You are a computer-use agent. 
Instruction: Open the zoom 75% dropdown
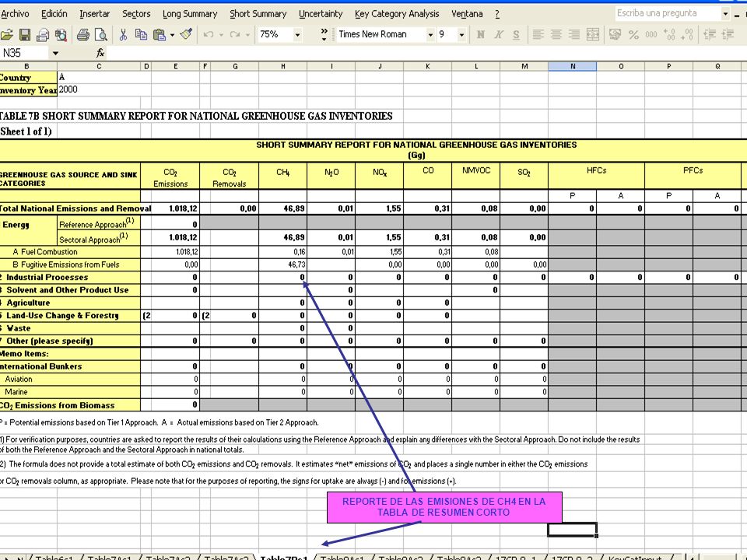[297, 34]
